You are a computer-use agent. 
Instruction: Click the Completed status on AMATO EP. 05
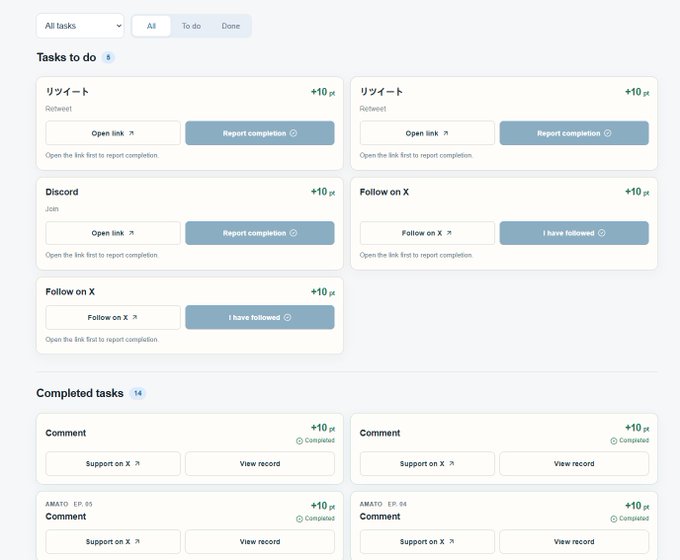pos(315,519)
